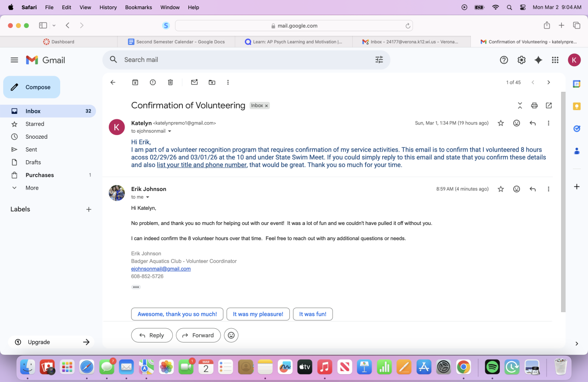
Task: Open toolbar More actions menu
Action: coord(228,82)
